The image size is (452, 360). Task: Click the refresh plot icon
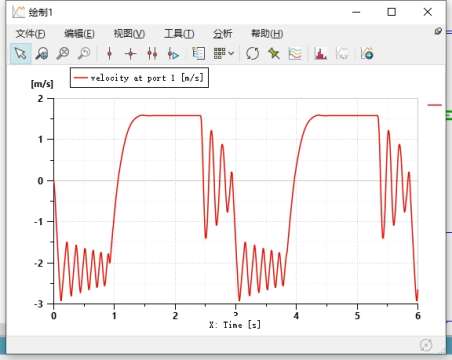click(252, 53)
